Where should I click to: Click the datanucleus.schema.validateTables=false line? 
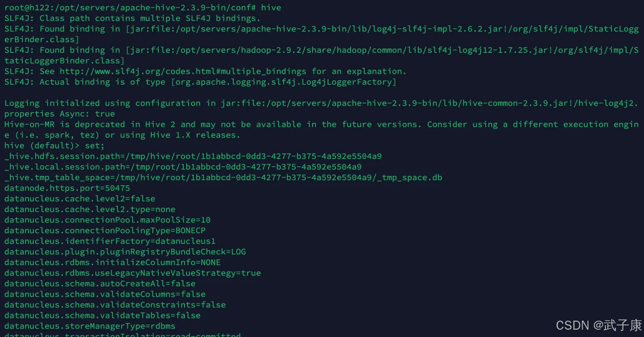(102, 316)
